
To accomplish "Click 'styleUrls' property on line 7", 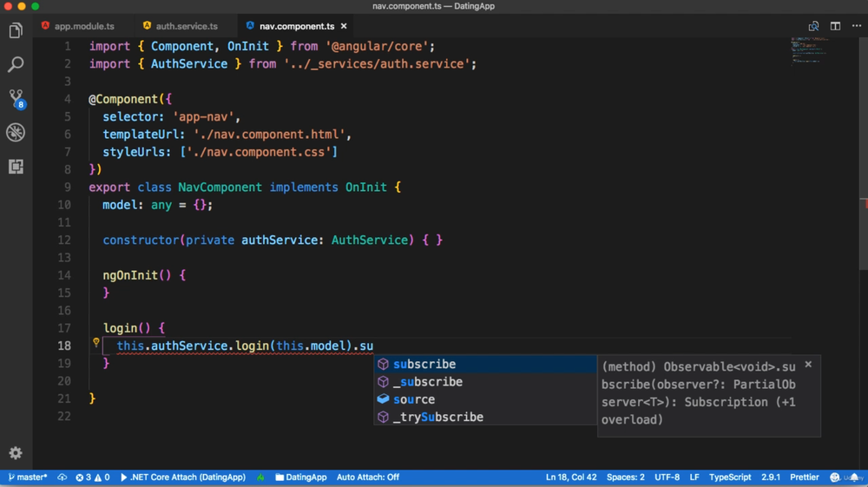I will coord(136,152).
